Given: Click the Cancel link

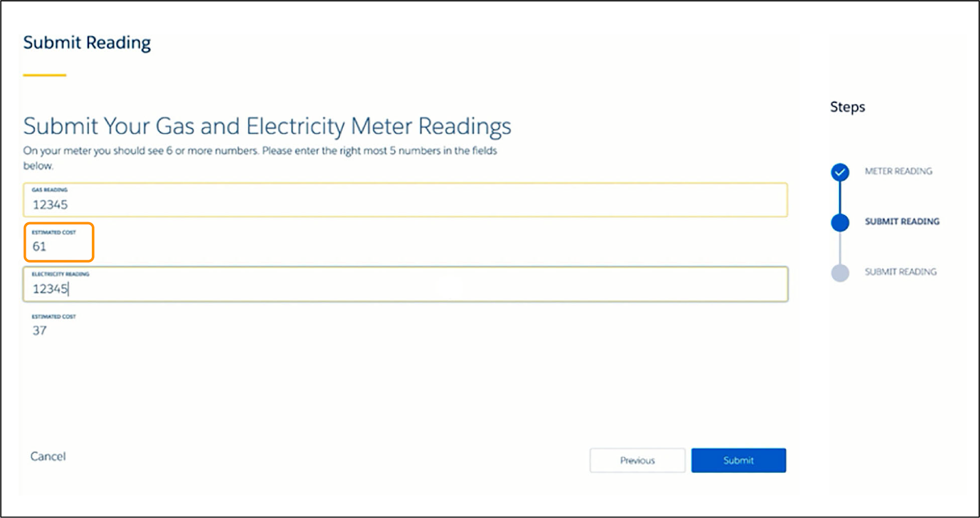Looking at the screenshot, I should 47,456.
